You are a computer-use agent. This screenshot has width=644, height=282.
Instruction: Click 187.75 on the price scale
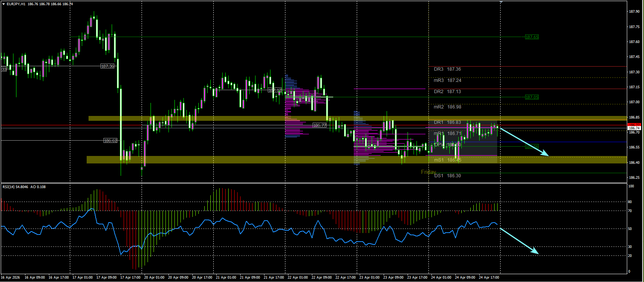(x=634, y=27)
